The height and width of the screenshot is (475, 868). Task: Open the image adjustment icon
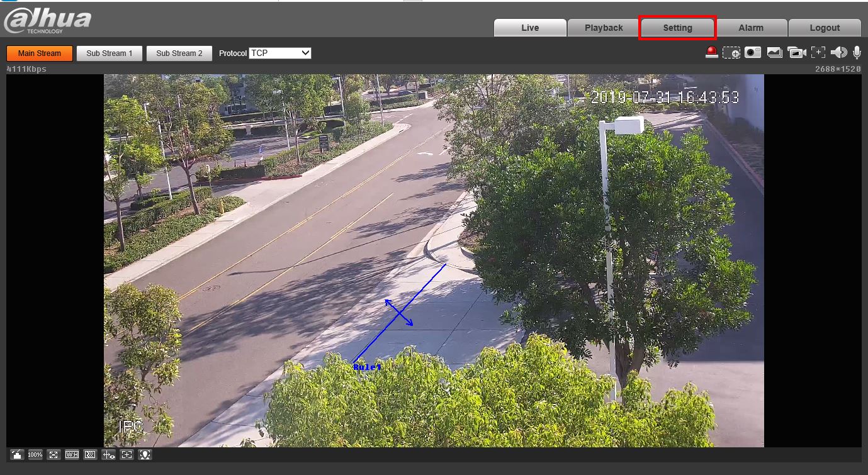pyautogui.click(x=17, y=455)
